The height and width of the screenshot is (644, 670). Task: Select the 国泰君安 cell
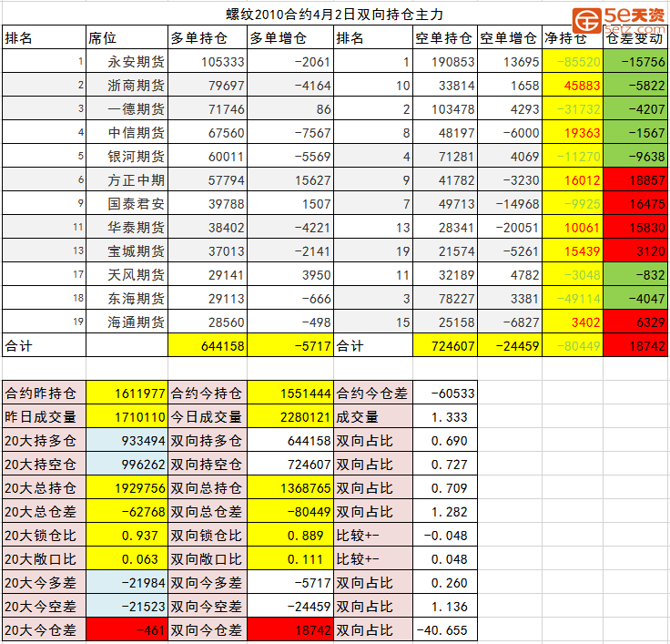pyautogui.click(x=127, y=203)
